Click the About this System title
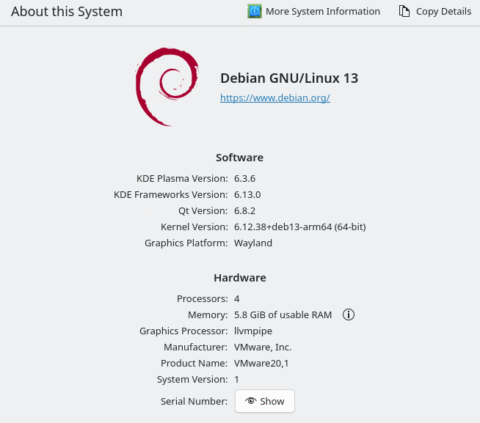Image resolution: width=480 pixels, height=423 pixels. click(x=67, y=12)
